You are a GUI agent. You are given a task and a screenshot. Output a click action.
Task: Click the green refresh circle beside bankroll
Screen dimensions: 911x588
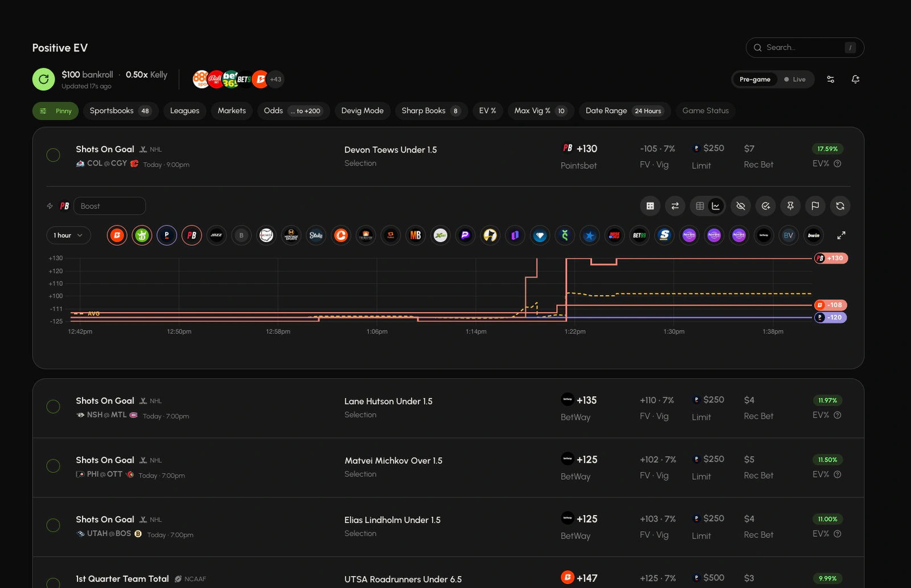tap(43, 79)
